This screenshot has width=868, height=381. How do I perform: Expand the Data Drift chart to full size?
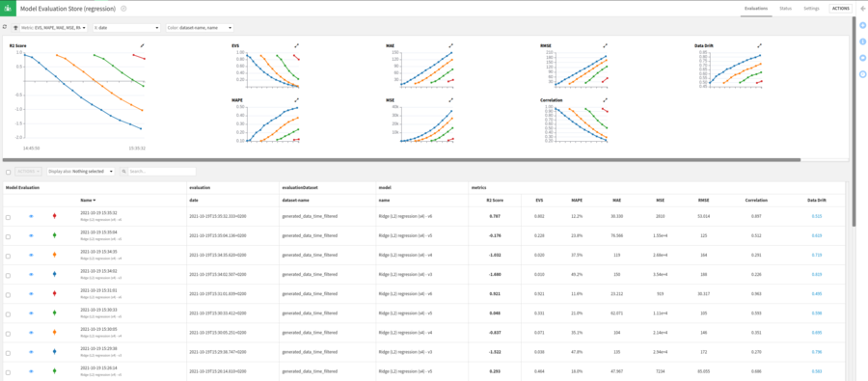(760, 45)
